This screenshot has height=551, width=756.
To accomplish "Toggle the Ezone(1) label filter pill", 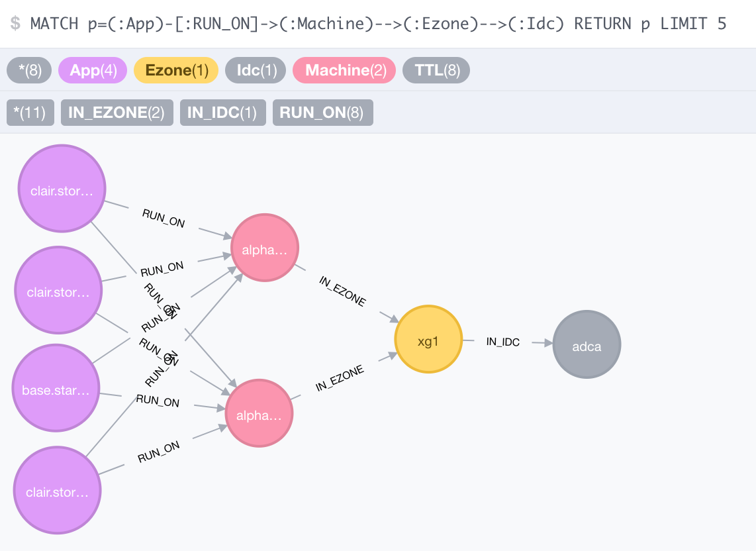I will tap(176, 70).
